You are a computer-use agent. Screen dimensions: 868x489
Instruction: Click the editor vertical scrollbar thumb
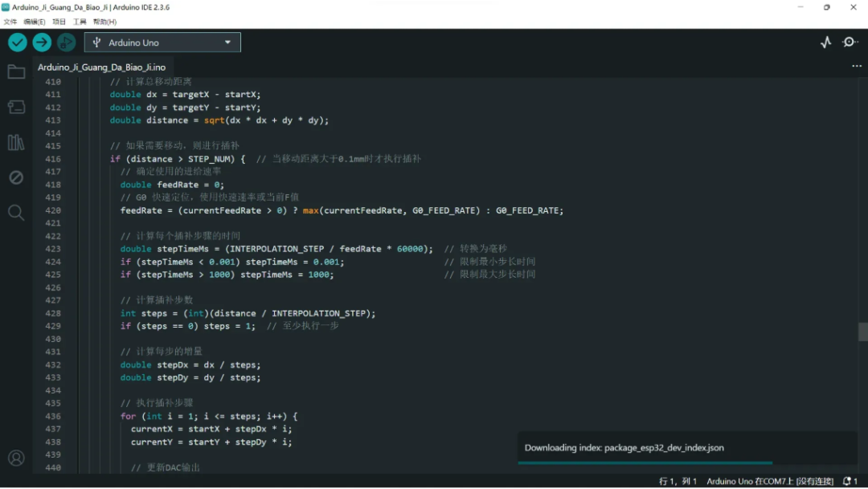tap(862, 332)
